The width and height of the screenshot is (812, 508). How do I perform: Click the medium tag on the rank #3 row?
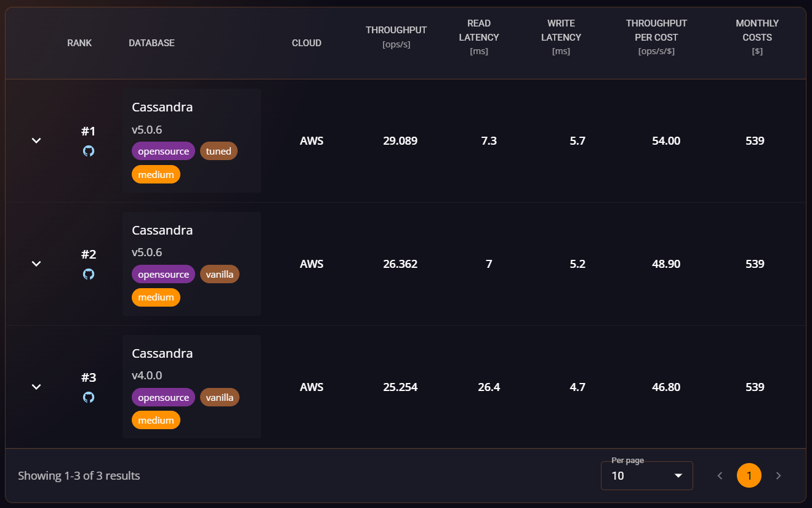click(156, 419)
